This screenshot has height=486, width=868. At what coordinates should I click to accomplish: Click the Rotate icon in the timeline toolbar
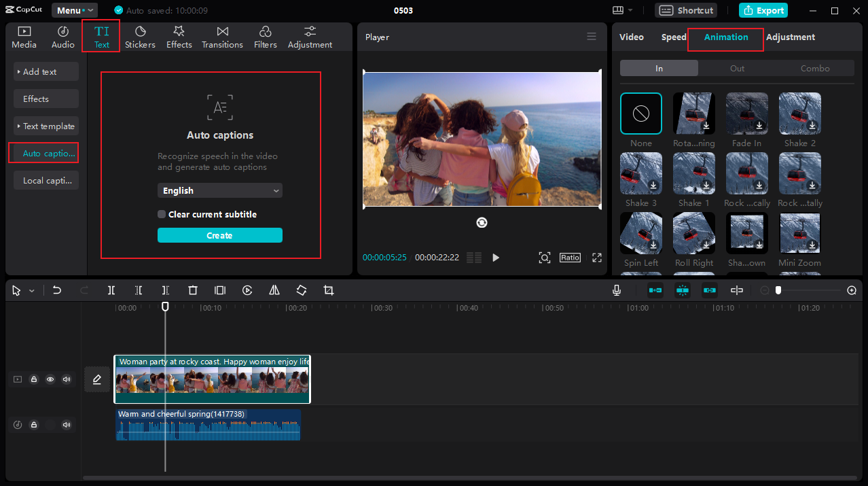tap(302, 290)
